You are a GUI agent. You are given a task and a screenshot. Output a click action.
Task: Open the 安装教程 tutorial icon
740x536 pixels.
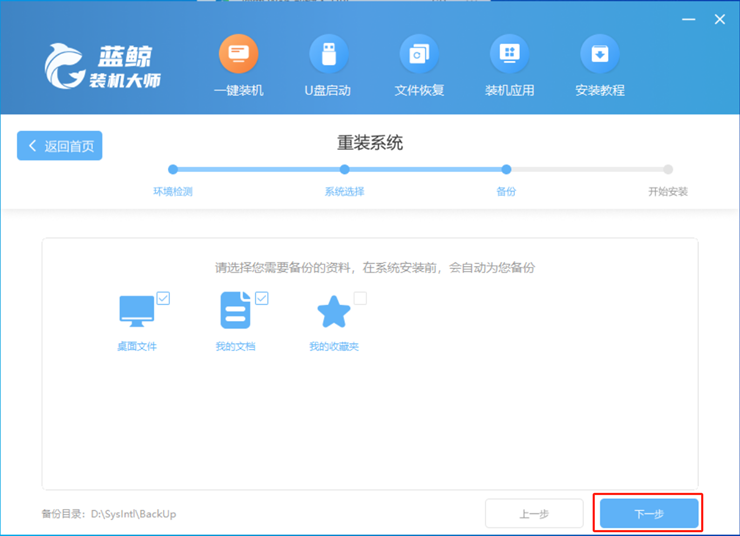pos(600,54)
